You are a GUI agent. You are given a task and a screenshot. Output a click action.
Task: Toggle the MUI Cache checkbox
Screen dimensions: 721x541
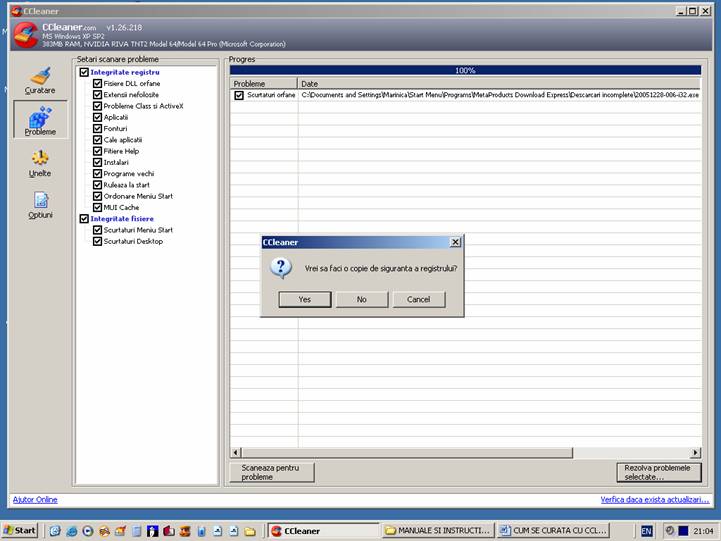[98, 207]
